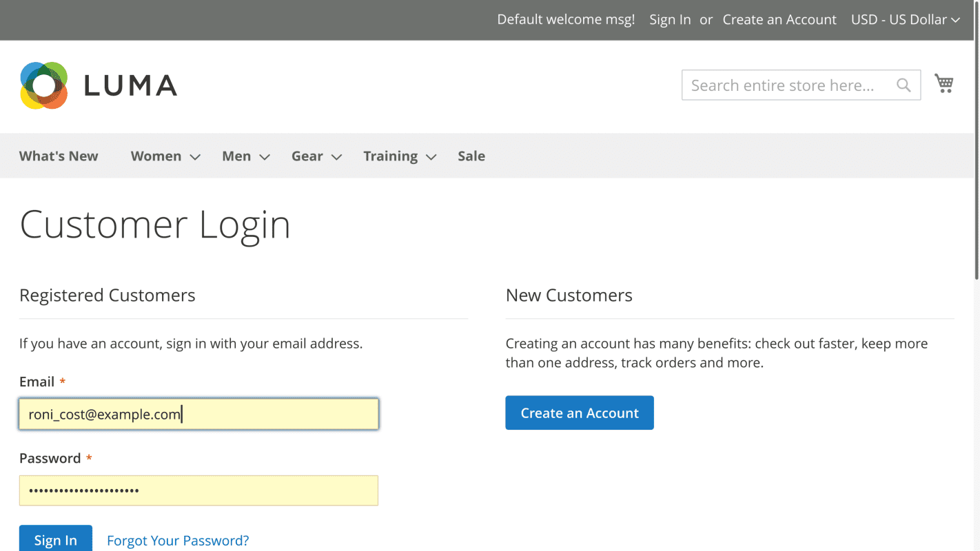Open the USD - US Dollar currency dropdown
Screen dimensions: 980x551
[x=905, y=19]
